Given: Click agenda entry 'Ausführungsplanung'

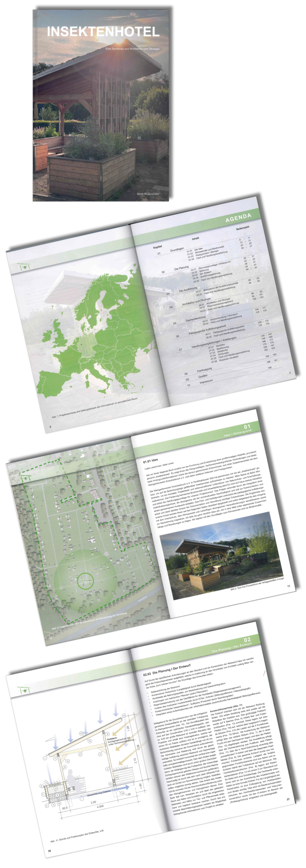Looking at the screenshot, I should point(210,275).
